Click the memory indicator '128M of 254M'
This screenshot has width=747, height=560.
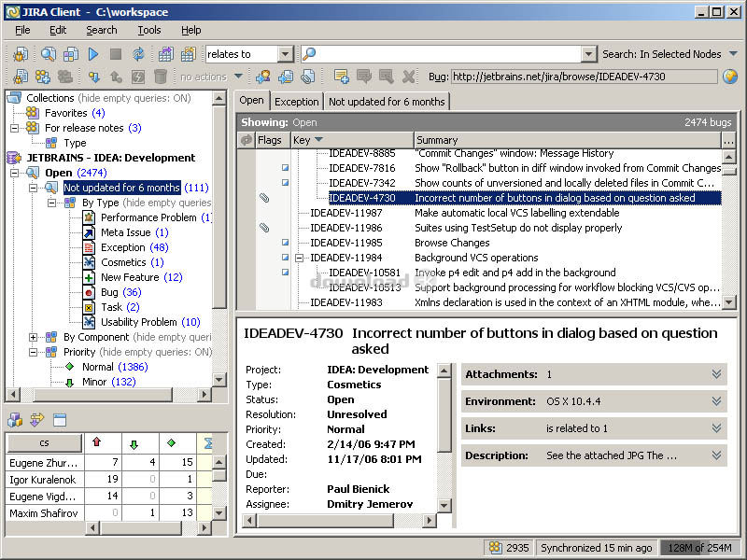(x=698, y=548)
